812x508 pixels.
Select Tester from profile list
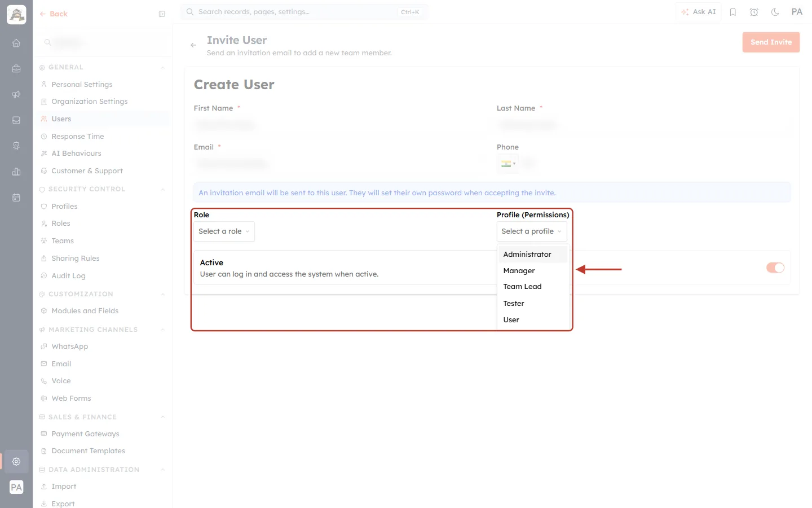coord(532,304)
